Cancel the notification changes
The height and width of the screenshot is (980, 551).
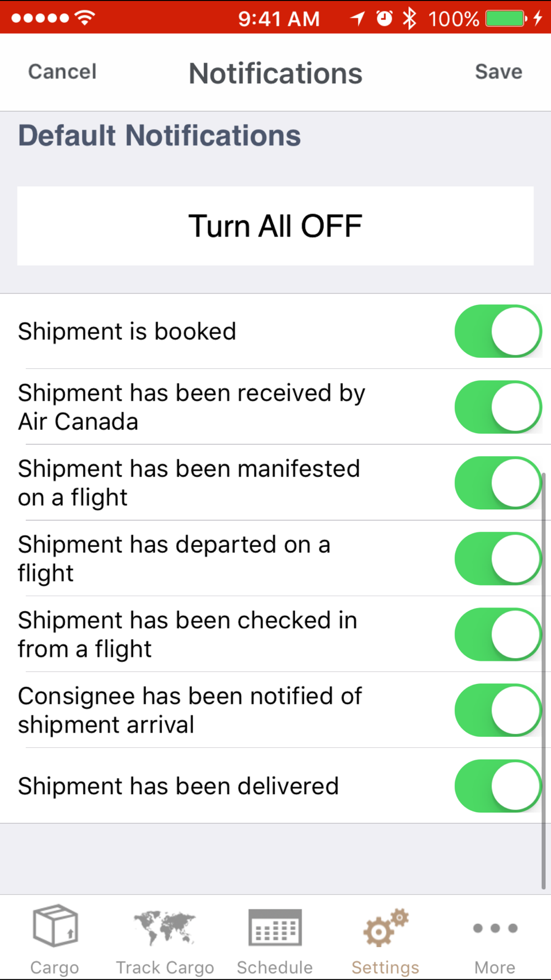[62, 72]
